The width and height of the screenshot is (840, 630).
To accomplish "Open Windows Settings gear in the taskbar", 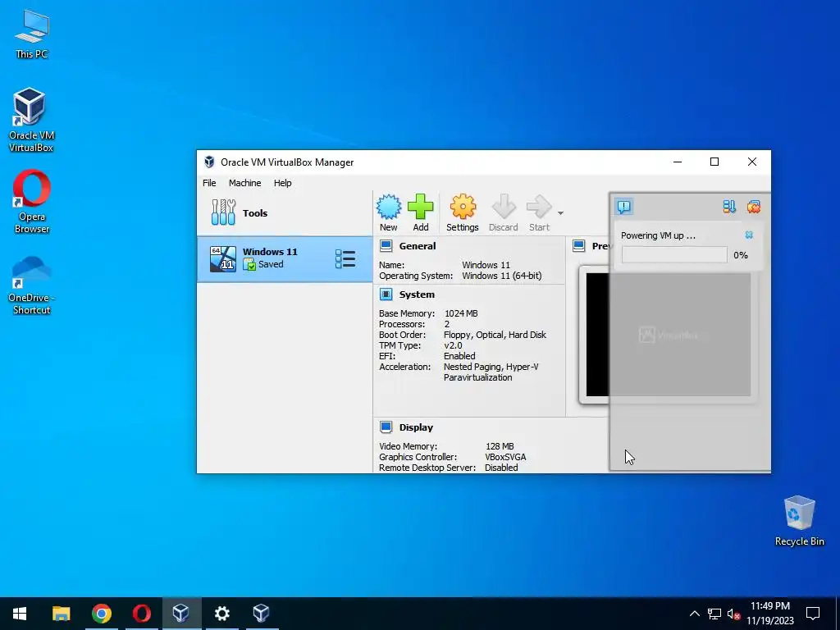I will [x=221, y=614].
